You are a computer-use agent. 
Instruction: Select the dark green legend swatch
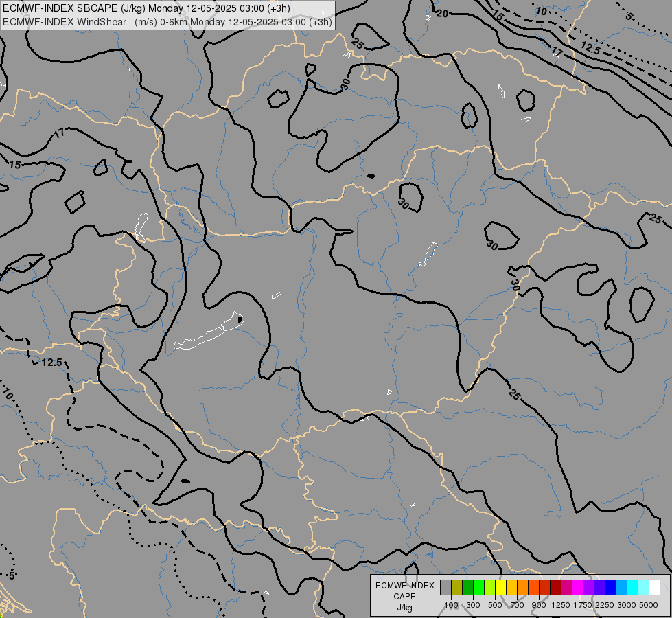[468, 587]
